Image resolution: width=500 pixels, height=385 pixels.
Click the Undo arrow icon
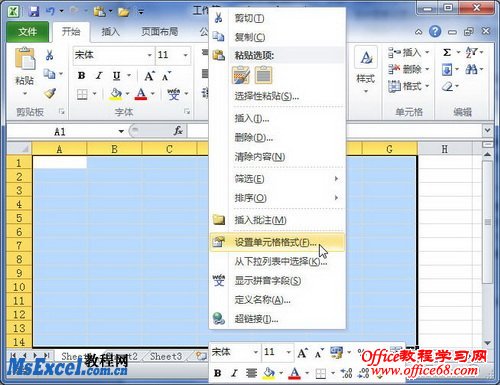click(x=50, y=11)
